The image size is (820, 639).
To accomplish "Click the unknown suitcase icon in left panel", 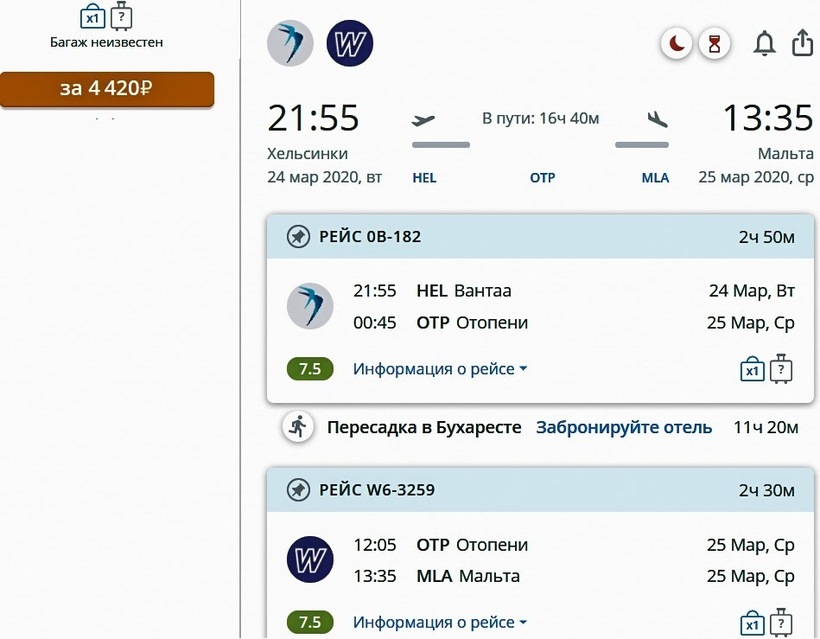I will (121, 16).
